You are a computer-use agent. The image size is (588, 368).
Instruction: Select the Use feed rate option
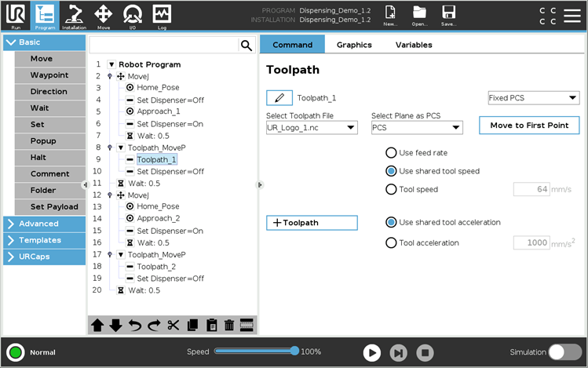391,153
